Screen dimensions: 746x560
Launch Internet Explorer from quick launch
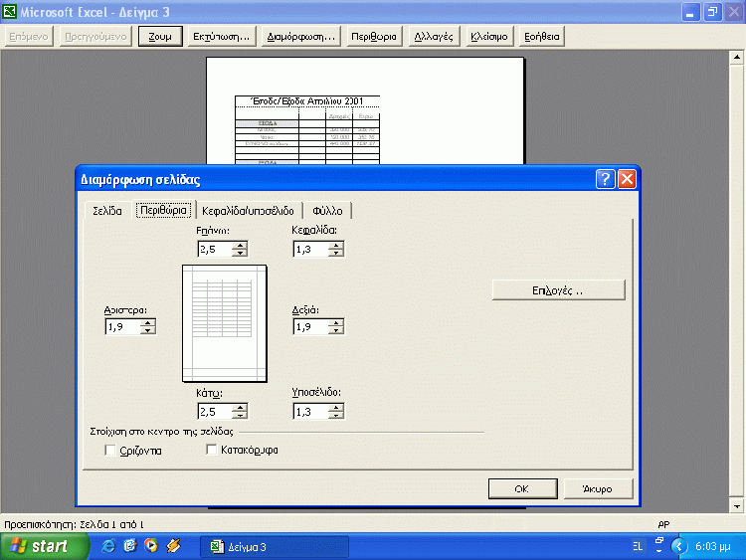(108, 546)
